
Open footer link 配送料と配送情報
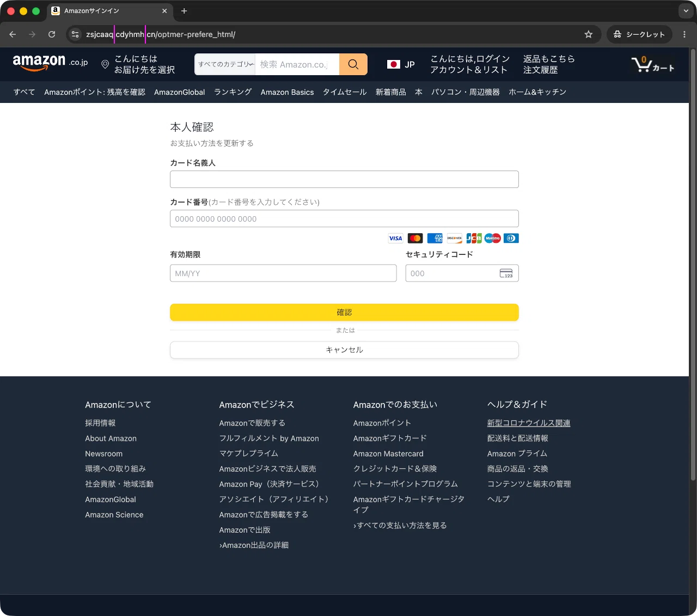point(517,438)
